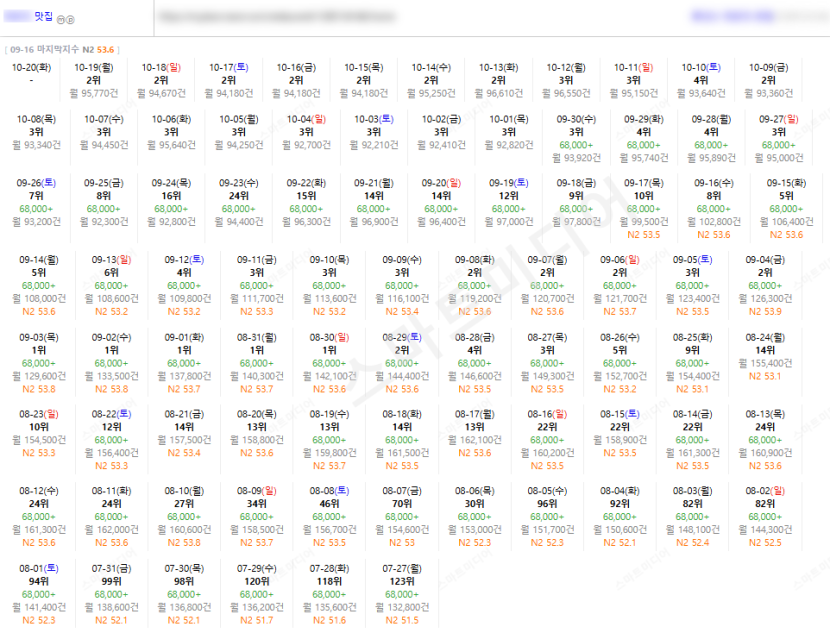
Task: Select the monthly count 월 93,640건
Action: (x=701, y=93)
